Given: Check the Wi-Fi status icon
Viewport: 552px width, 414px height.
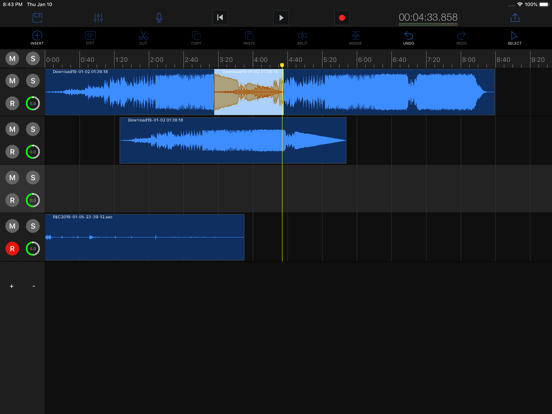Looking at the screenshot, I should (520, 4).
